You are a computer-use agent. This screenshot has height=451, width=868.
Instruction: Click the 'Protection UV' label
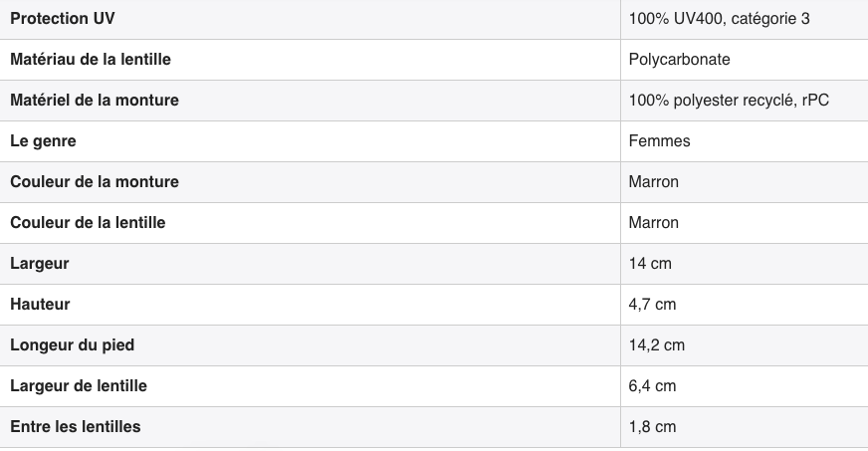63,18
